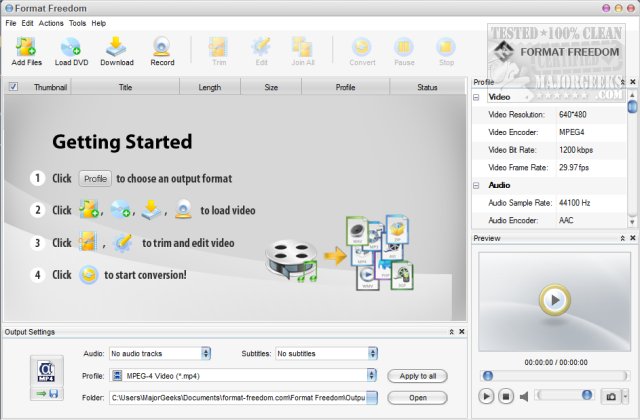Click the Open folder button
Viewport: 640px width, 420px height.
point(418,398)
